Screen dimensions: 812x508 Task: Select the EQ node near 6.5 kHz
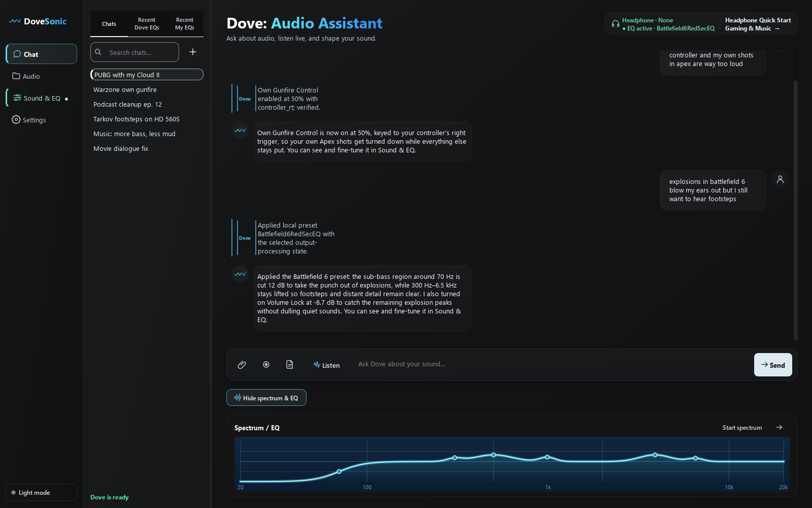pos(695,458)
